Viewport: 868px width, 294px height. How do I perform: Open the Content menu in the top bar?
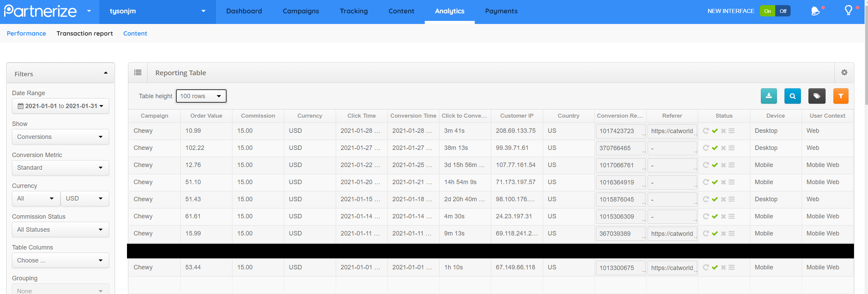pyautogui.click(x=401, y=11)
